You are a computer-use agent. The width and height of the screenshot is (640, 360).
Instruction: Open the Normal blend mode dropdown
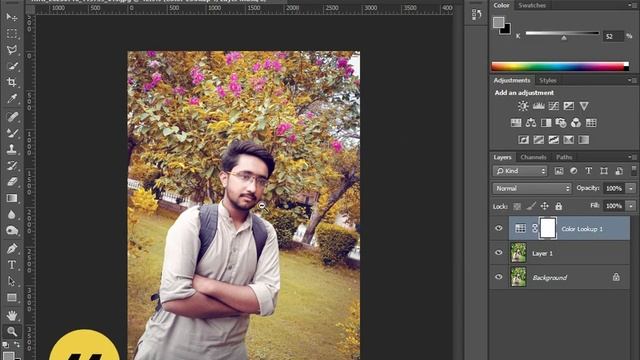tap(532, 188)
